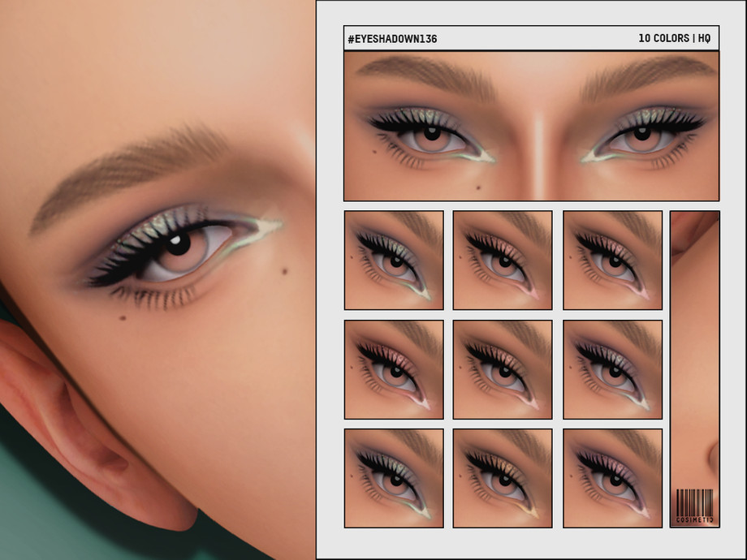
Task: Click the #EYESHADOWN136 title text
Action: (392, 38)
